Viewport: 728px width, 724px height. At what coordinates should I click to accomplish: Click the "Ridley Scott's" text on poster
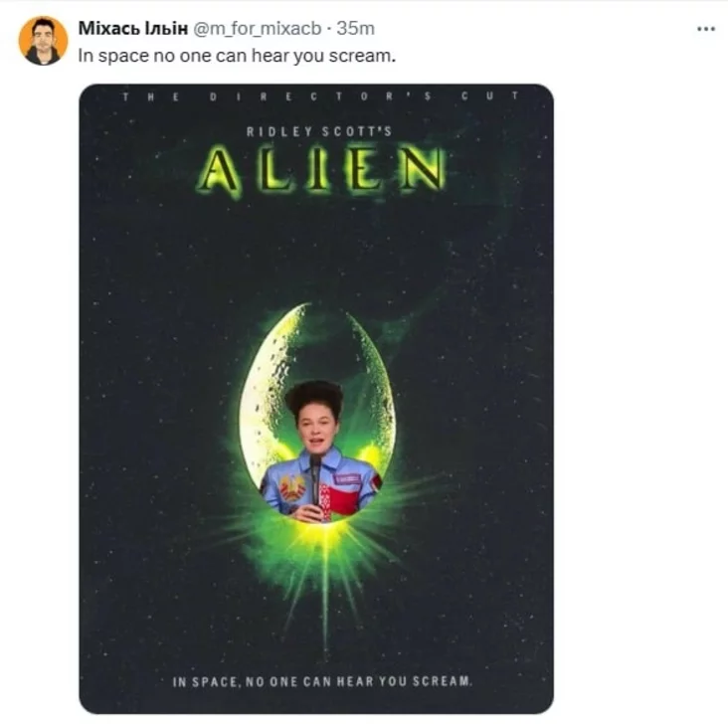pyautogui.click(x=319, y=130)
